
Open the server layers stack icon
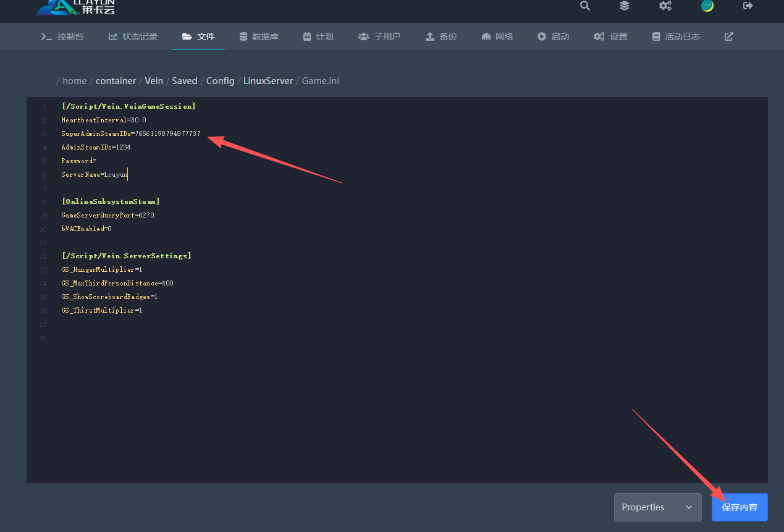pos(625,6)
